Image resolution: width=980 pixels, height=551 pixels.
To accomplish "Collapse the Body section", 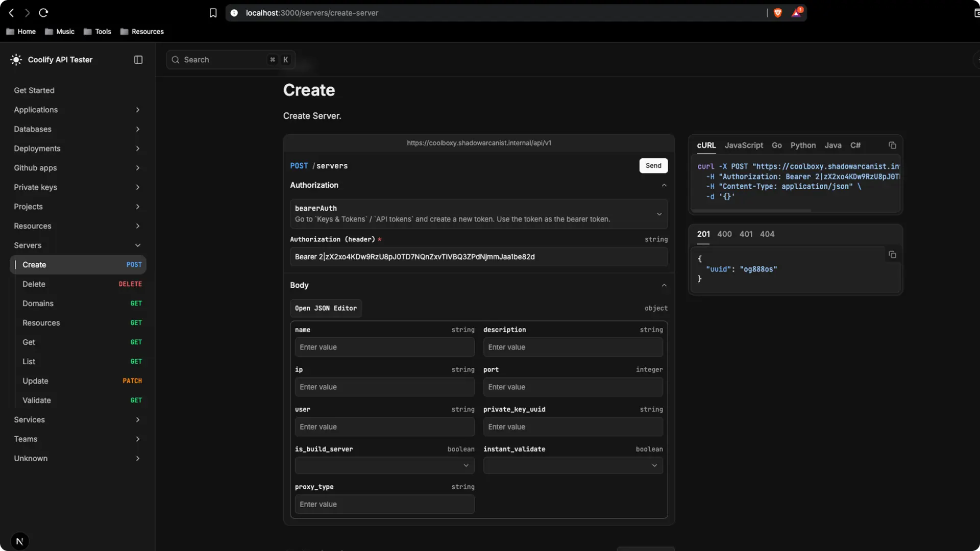I will 664,285.
